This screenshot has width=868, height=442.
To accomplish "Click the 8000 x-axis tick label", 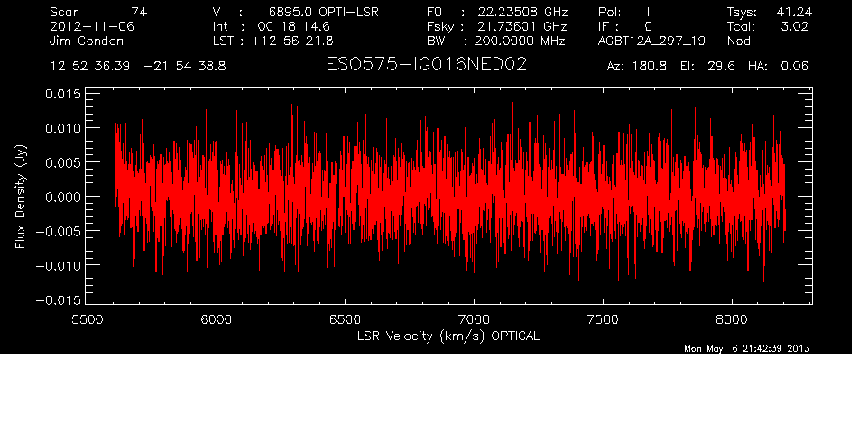I will [732, 319].
